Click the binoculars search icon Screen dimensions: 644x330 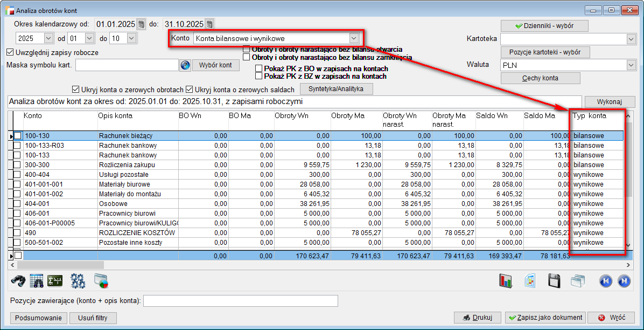[x=19, y=280]
